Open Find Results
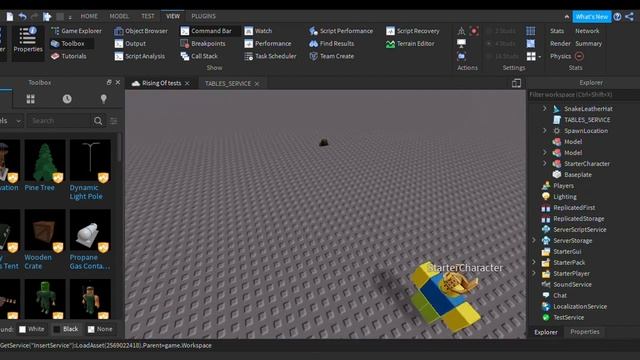This screenshot has width=640, height=360. pos(331,43)
